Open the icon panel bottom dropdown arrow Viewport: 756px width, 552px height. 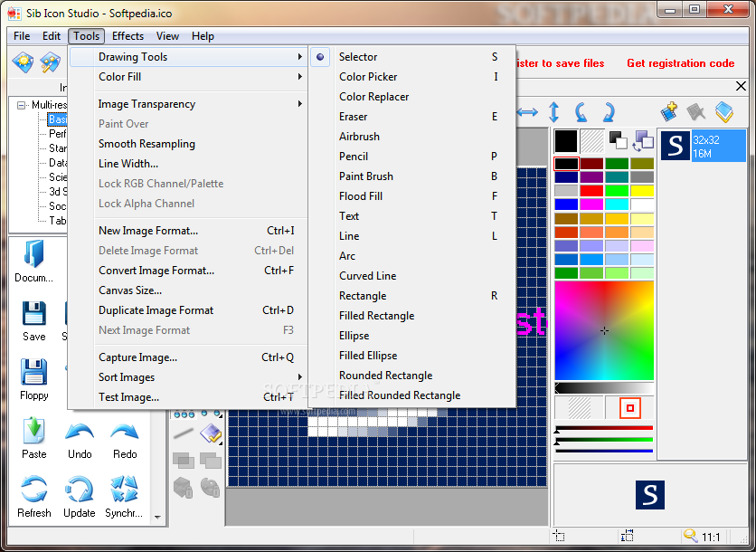[x=157, y=517]
